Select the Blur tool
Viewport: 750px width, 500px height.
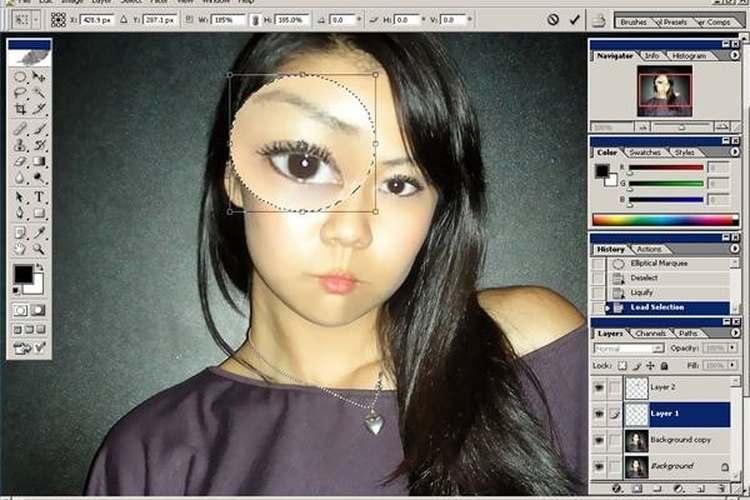tap(20, 178)
